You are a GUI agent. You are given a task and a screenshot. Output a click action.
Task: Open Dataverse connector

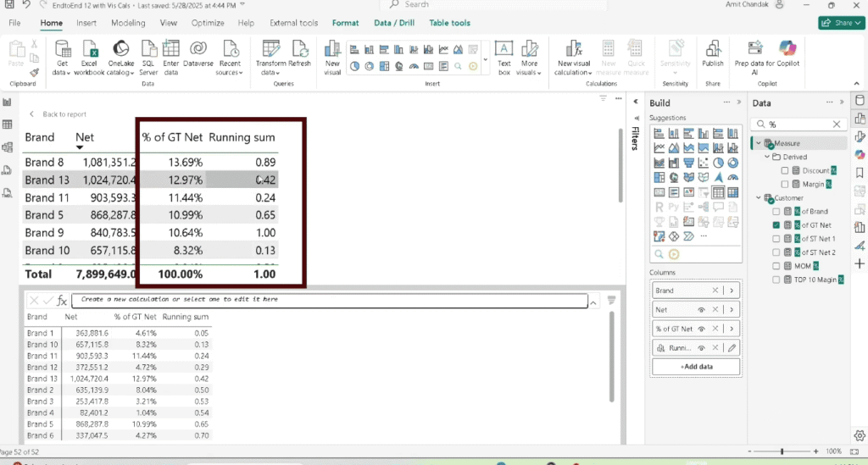198,54
